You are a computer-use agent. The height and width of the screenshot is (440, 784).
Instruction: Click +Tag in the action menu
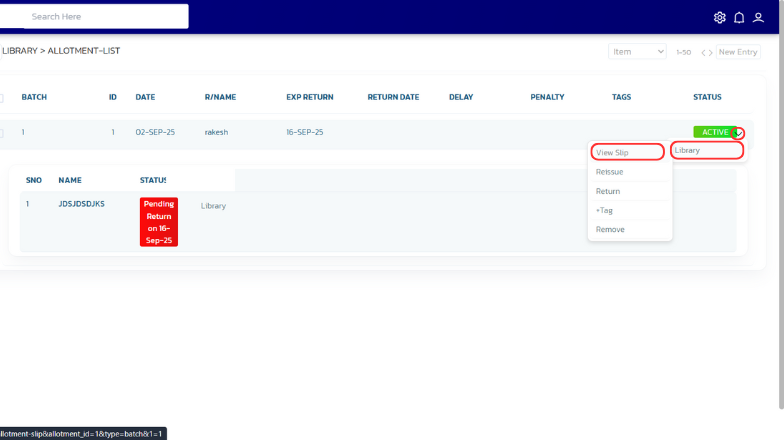click(606, 210)
